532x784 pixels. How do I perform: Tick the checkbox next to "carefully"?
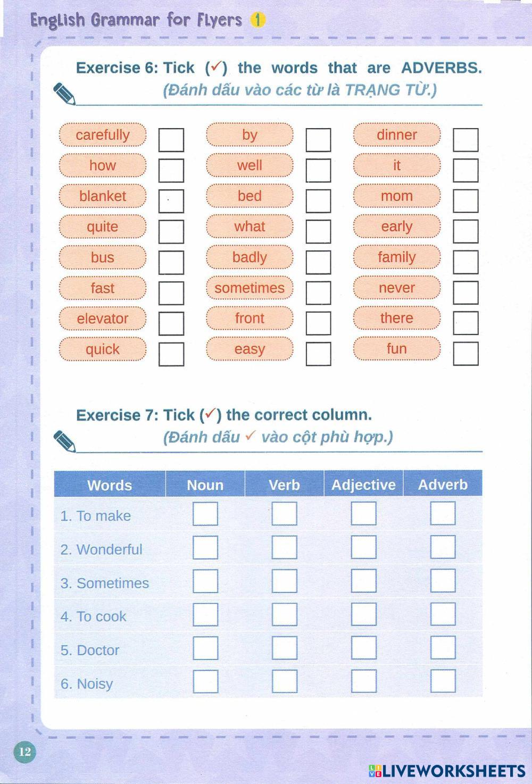click(171, 140)
